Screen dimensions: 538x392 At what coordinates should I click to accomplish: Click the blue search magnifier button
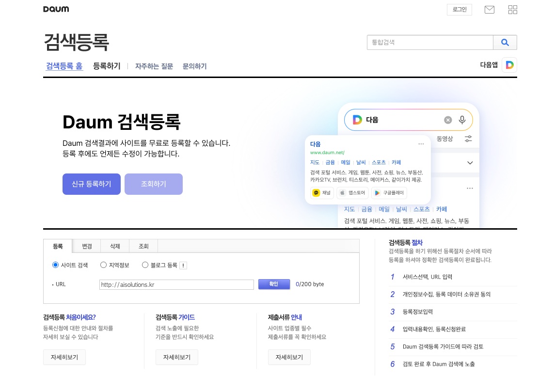[505, 42]
